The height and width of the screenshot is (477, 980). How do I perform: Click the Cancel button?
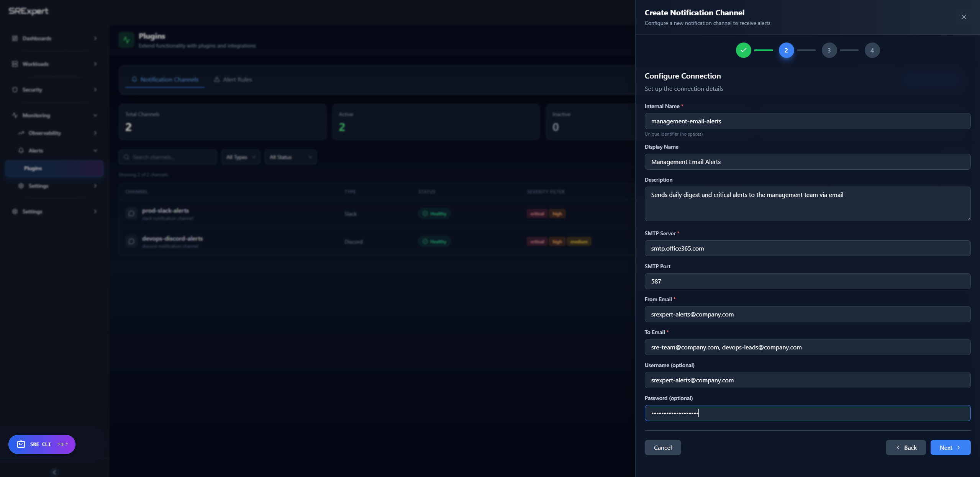point(662,447)
